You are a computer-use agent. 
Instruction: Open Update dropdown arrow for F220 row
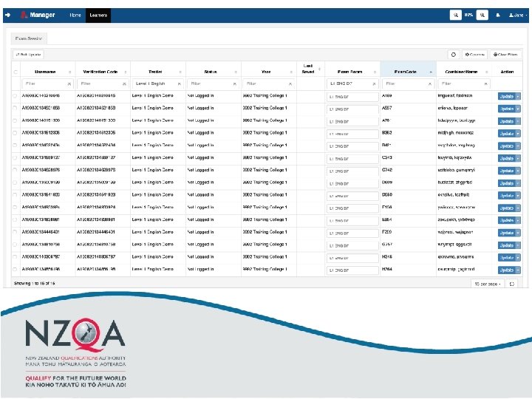(x=518, y=233)
